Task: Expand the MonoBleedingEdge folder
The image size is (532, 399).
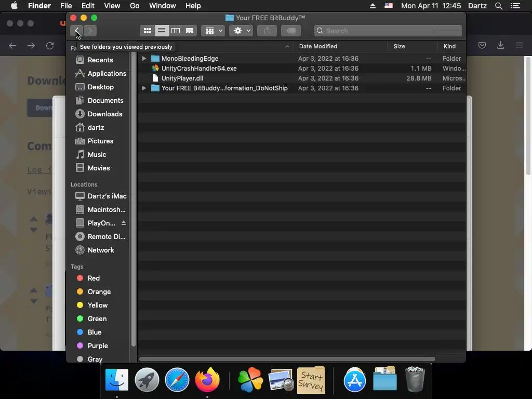Action: coord(144,59)
